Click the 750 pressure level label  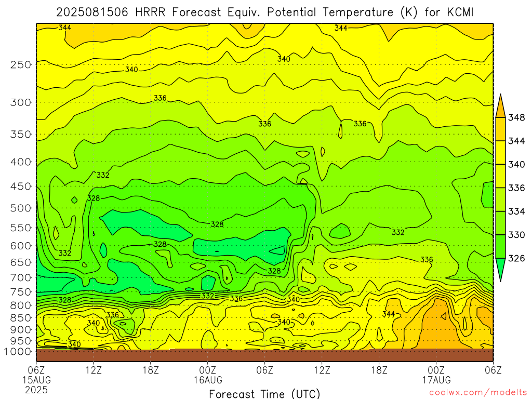[21, 292]
